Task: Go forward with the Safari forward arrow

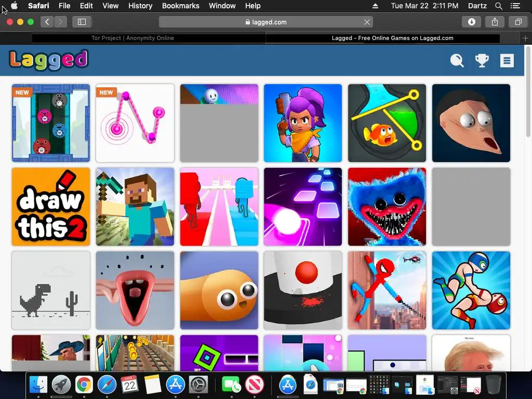Action: 60,22
